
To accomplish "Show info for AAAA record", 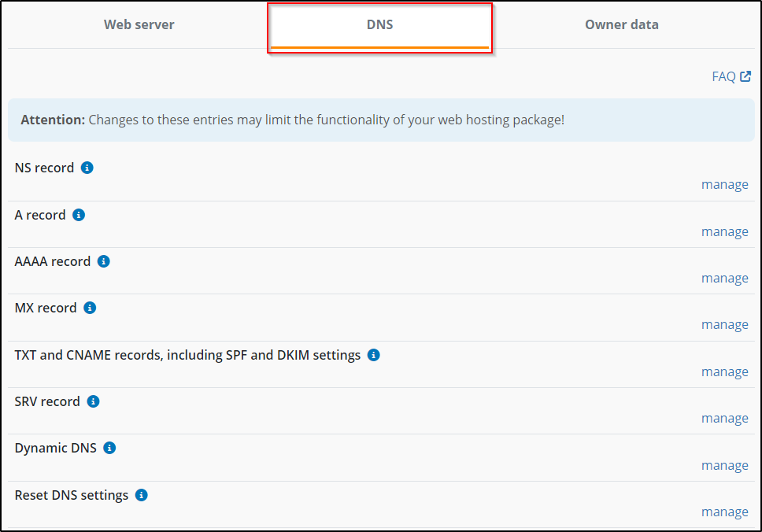I will pos(104,261).
